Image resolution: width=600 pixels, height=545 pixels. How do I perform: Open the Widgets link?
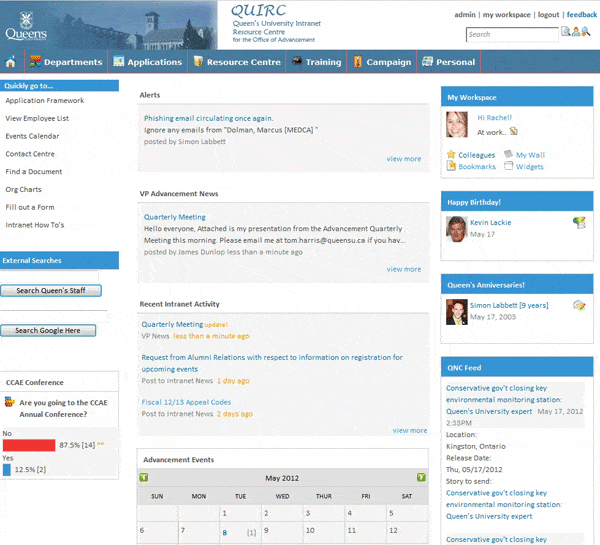530,166
